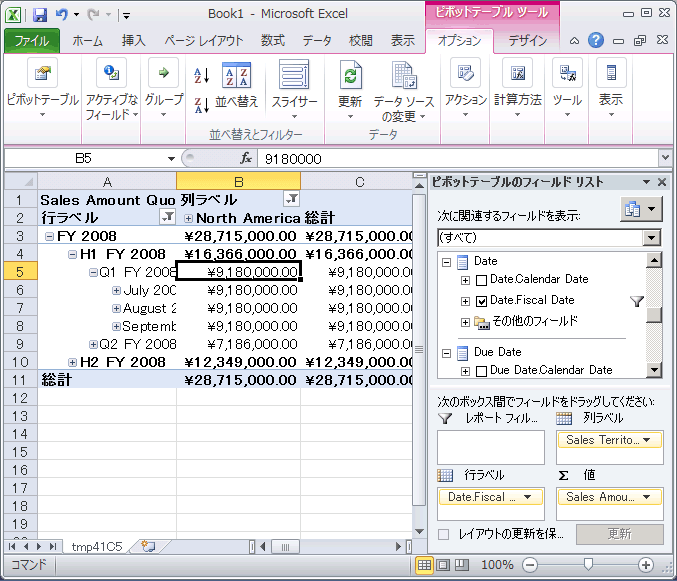677x581 pixels.
Task: Check the Due Date.Calendar Date field
Action: coord(481,371)
